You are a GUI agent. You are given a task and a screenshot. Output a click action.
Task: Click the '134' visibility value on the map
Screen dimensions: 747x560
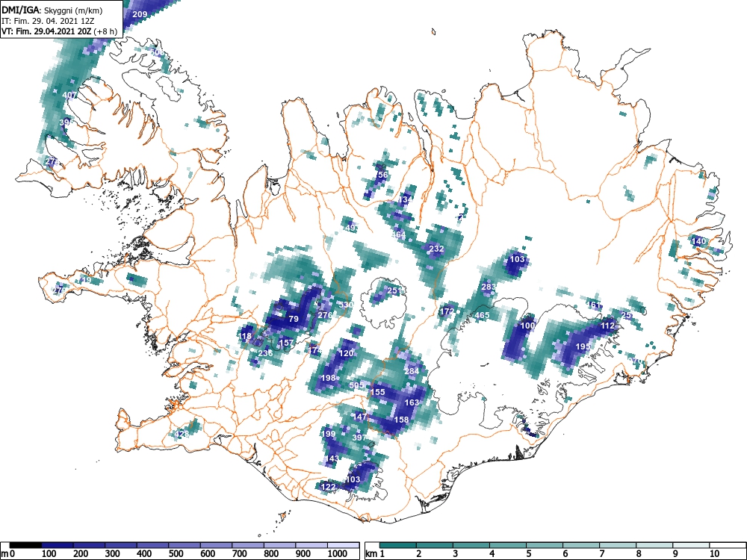pyautogui.click(x=406, y=199)
